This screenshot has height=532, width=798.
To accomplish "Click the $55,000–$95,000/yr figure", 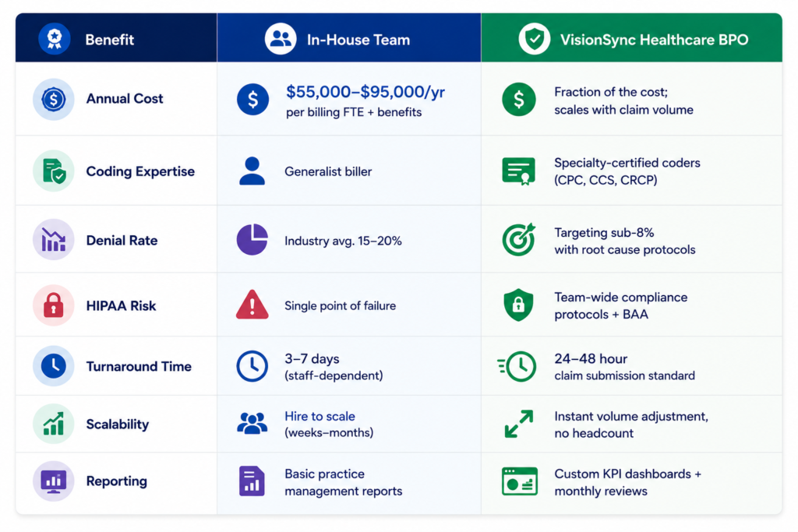I will point(365,92).
